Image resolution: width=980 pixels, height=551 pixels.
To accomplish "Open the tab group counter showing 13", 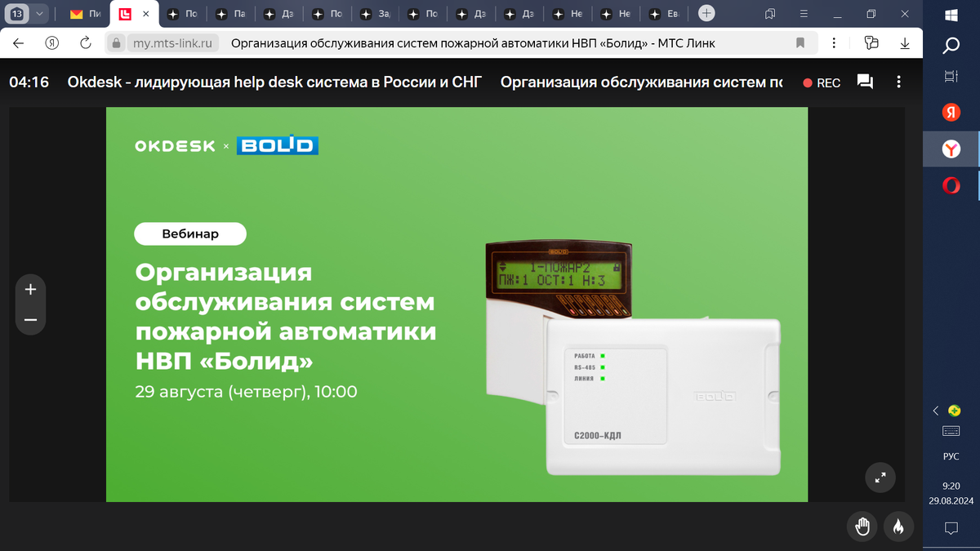I will point(17,13).
